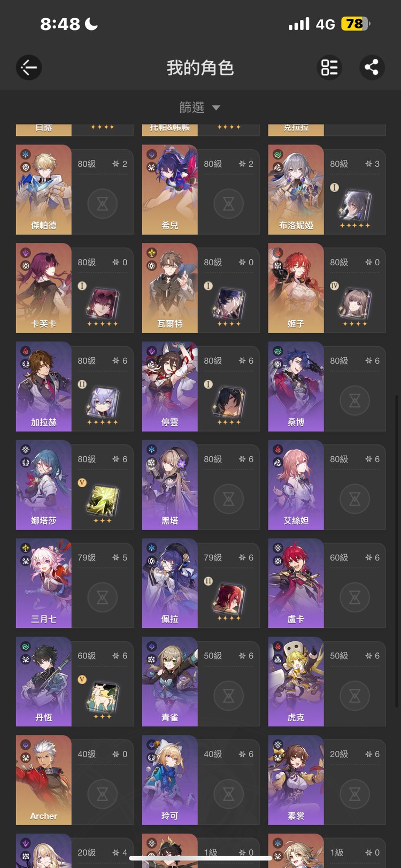Tap the dropdown triangle beside 篩選
The image size is (401, 868).
[216, 108]
